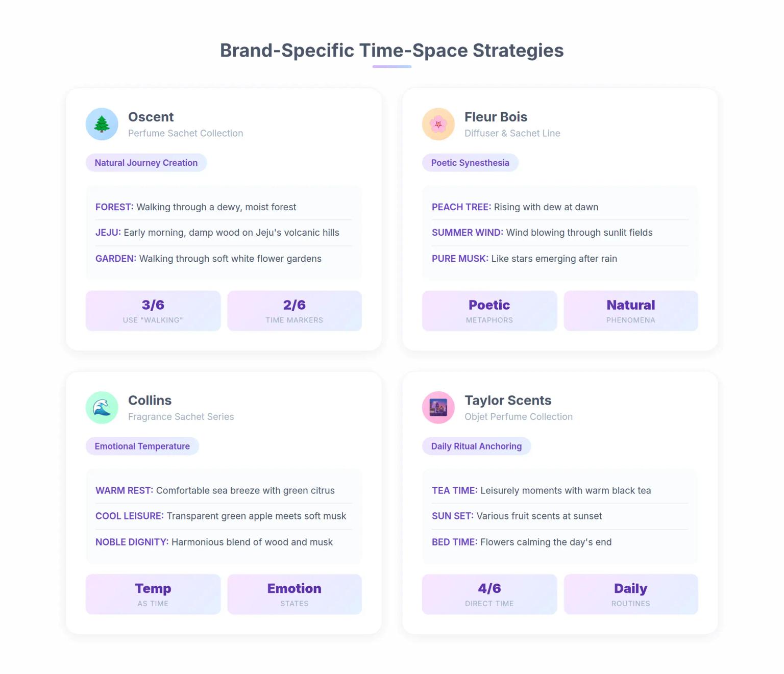Click the Collins ocean wave icon
Screen dimensions: 784x674
click(x=102, y=408)
